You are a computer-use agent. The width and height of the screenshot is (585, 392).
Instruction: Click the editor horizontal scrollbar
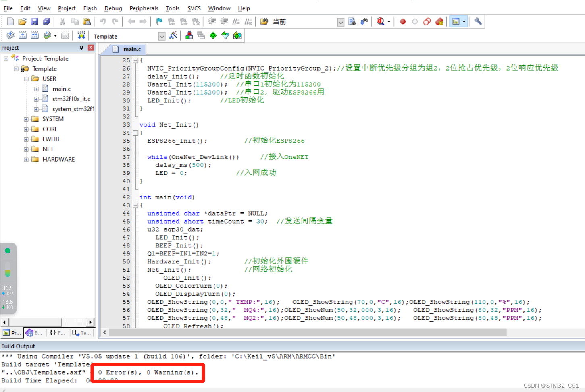(308, 332)
